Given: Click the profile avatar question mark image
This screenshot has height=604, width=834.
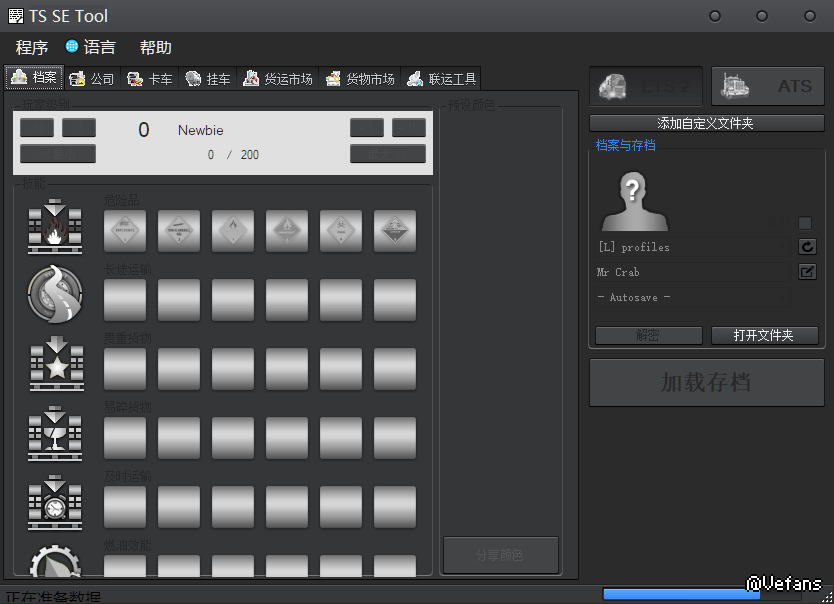Looking at the screenshot, I should click(633, 201).
